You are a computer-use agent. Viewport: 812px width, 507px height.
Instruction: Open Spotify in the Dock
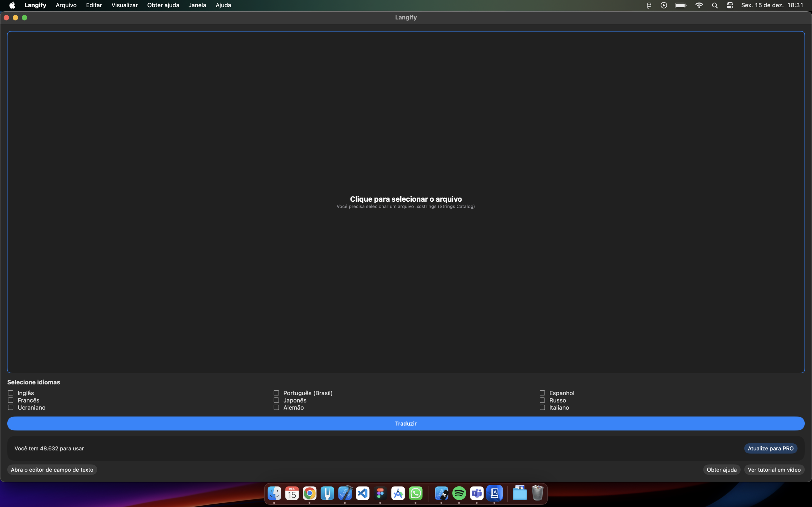[x=459, y=493]
